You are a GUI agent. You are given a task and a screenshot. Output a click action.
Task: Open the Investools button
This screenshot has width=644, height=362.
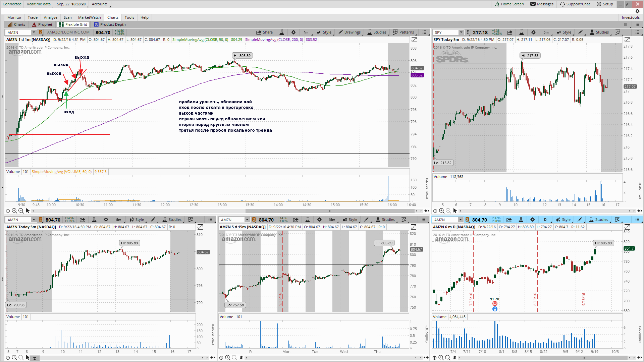click(x=631, y=17)
